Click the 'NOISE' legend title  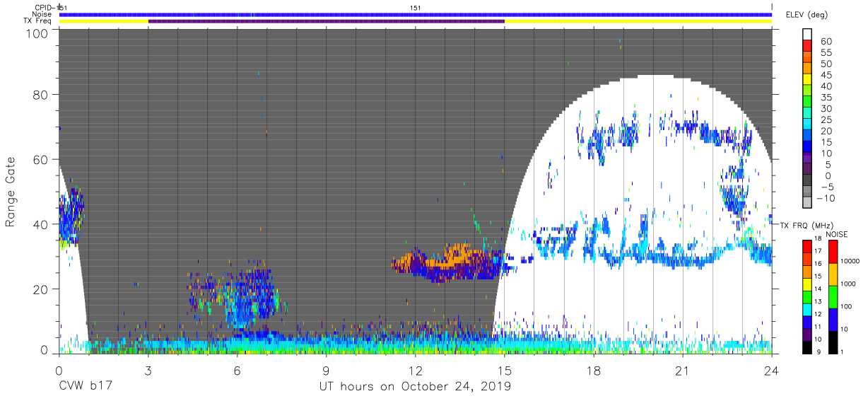point(835,234)
